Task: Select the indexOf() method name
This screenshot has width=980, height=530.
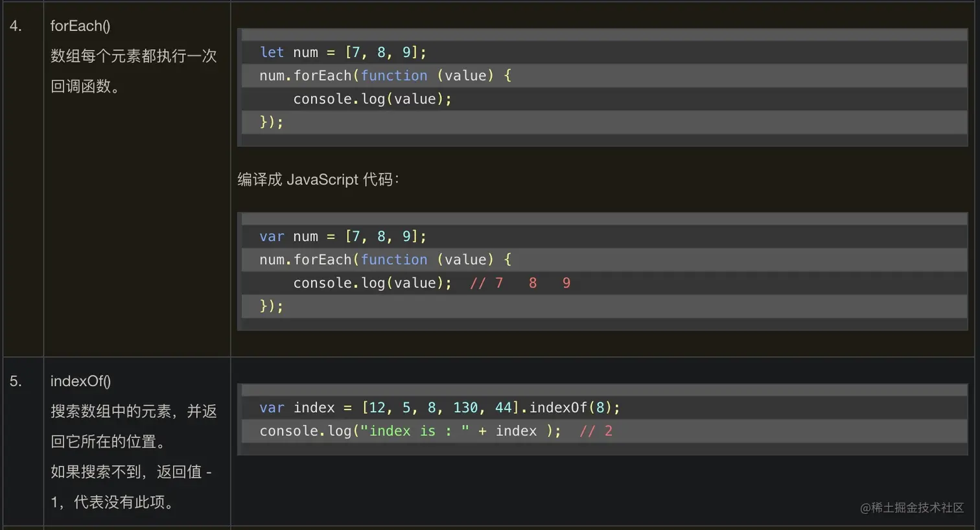Action: pos(80,382)
